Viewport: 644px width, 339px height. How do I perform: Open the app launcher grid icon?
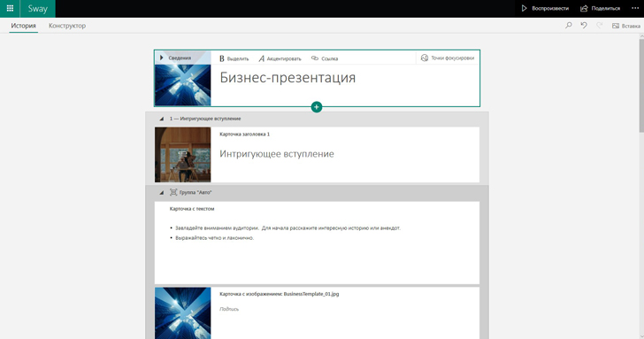click(x=10, y=8)
